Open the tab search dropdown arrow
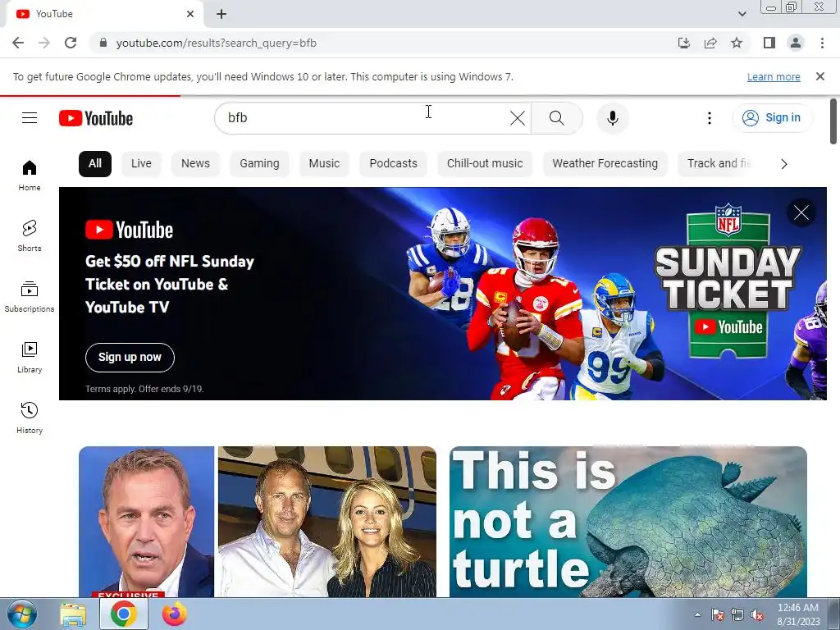 click(742, 14)
